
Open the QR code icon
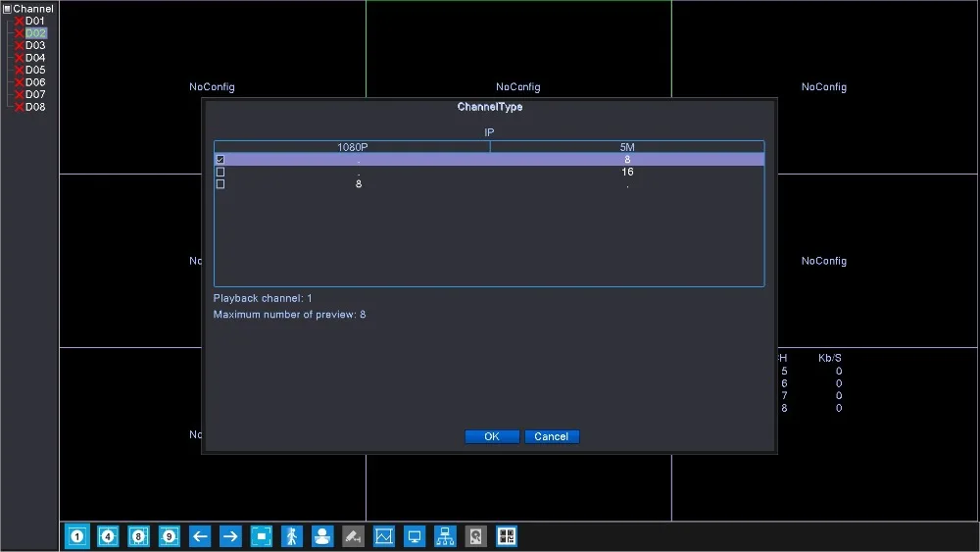click(507, 536)
